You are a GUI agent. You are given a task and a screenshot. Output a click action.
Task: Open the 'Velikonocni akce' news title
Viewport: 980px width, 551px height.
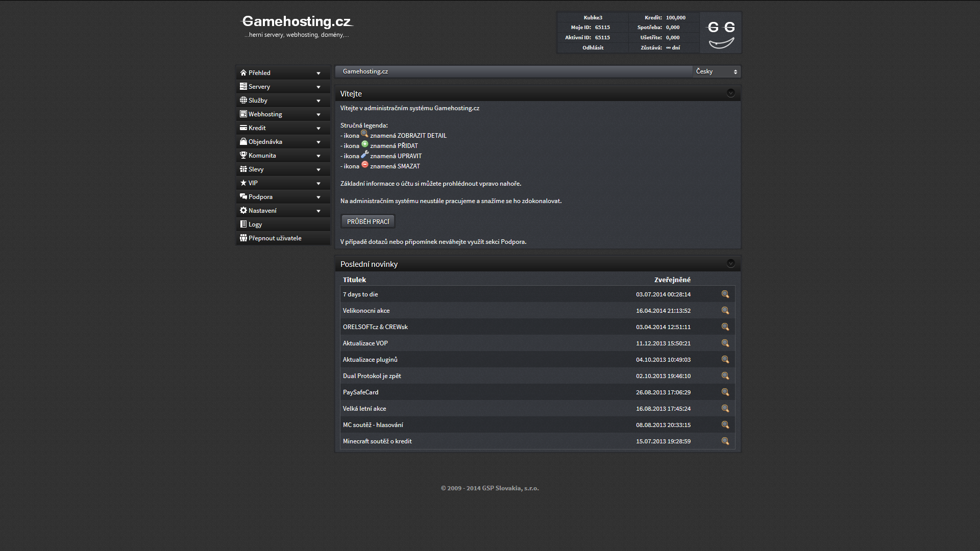point(366,311)
